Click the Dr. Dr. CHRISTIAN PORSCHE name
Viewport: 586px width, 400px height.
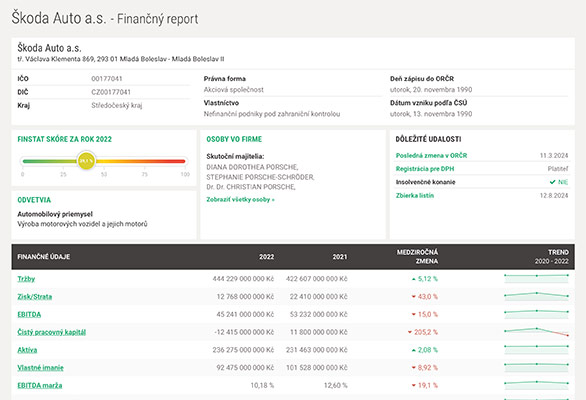251,187
